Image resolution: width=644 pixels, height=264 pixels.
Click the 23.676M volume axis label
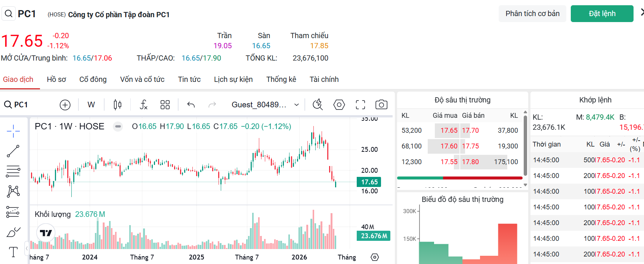pyautogui.click(x=374, y=236)
